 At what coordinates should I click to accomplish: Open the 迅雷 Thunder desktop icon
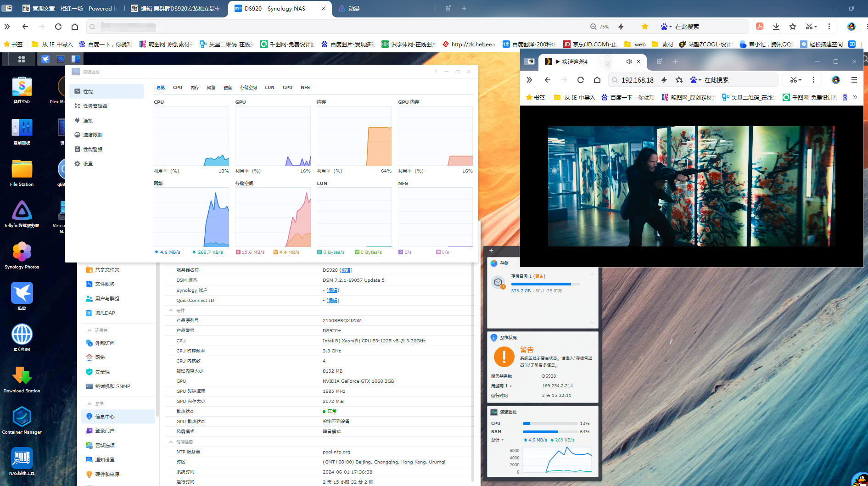coord(22,293)
